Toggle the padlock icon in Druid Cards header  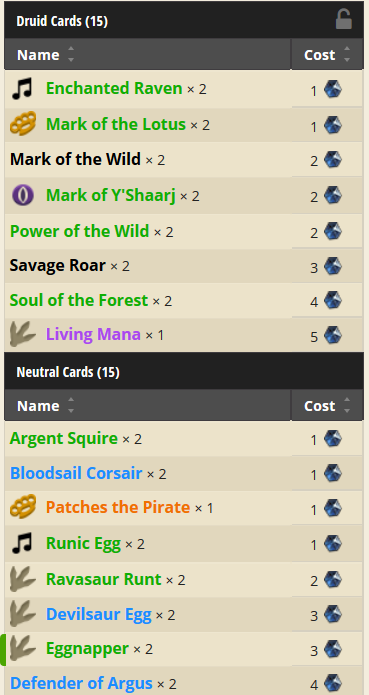(x=343, y=20)
